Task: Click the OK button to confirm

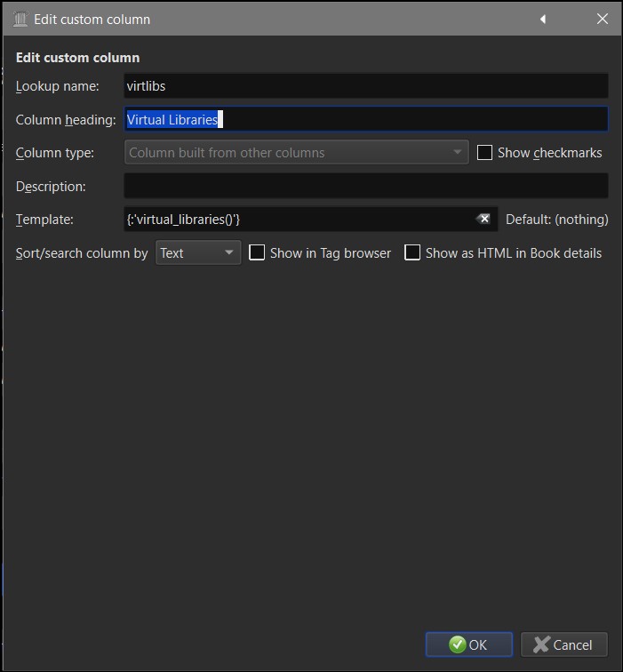Action: pyautogui.click(x=469, y=644)
